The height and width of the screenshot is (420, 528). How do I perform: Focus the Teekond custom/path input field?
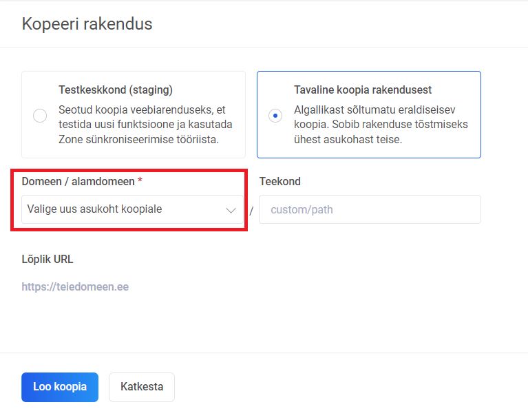click(x=370, y=209)
